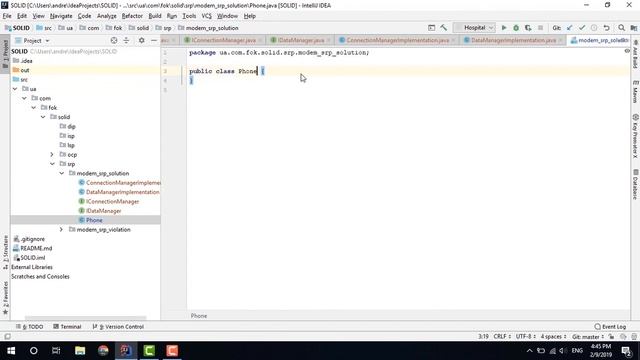Click the Stop run icon

click(540, 28)
